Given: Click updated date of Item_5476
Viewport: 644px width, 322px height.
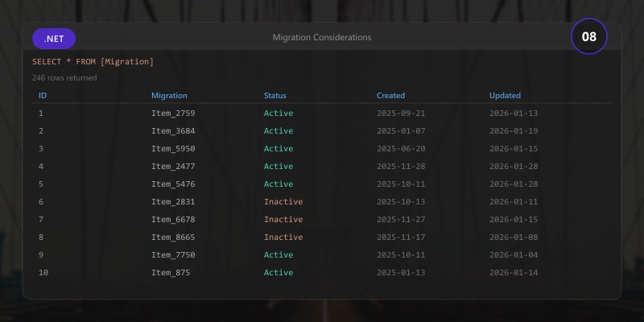Looking at the screenshot, I should coord(514,184).
